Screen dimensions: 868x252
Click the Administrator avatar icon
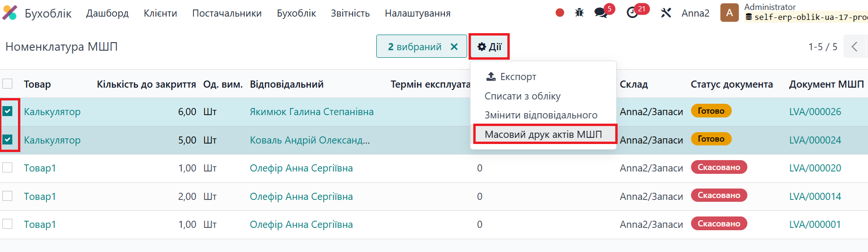pyautogui.click(x=729, y=13)
